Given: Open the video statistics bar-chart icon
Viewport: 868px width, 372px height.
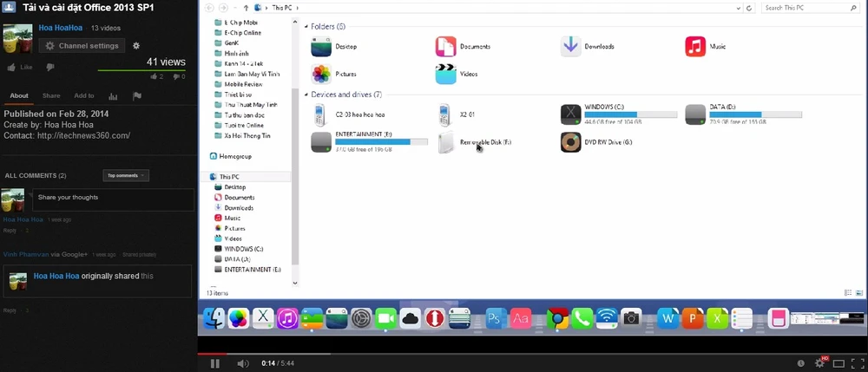Looking at the screenshot, I should point(113,96).
